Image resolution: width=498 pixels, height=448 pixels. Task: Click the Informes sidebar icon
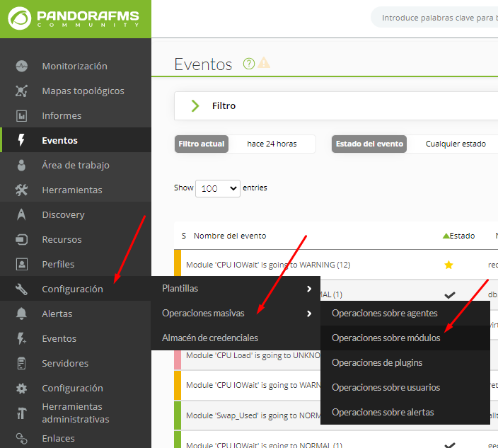[x=22, y=115]
